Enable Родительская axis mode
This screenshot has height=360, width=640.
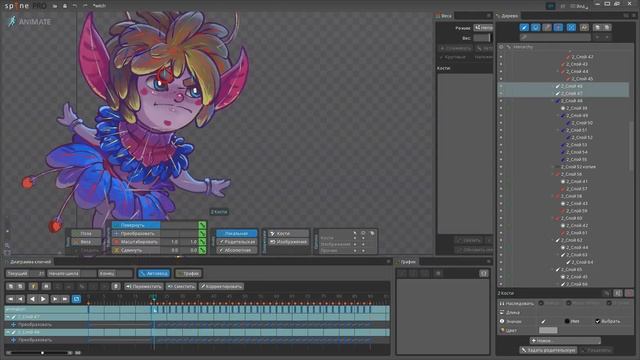click(x=236, y=242)
